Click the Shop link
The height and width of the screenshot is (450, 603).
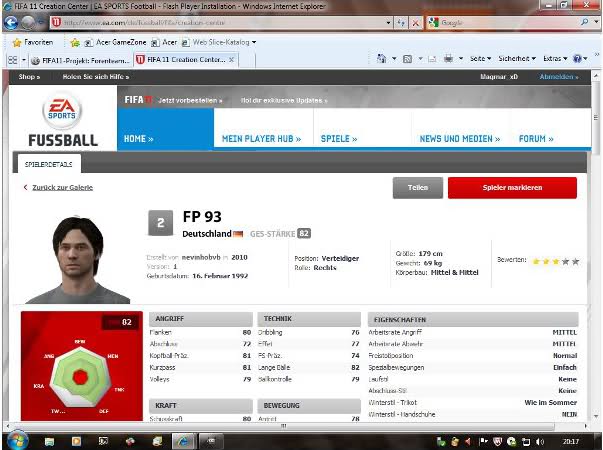tap(29, 77)
